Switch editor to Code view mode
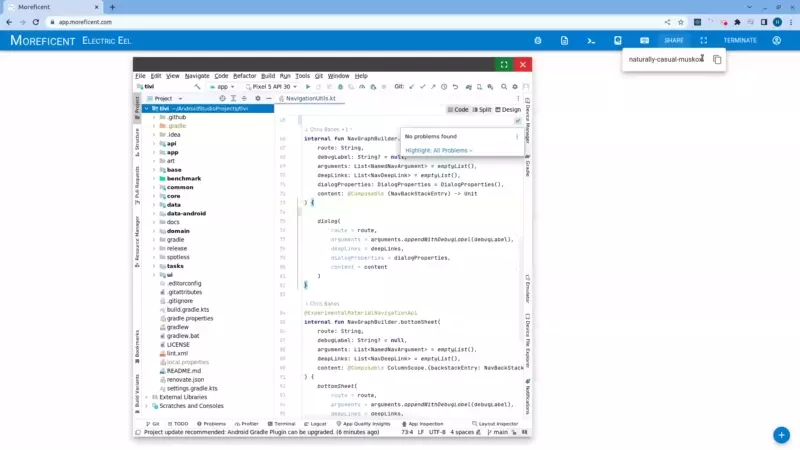The image size is (800, 450). click(x=458, y=110)
